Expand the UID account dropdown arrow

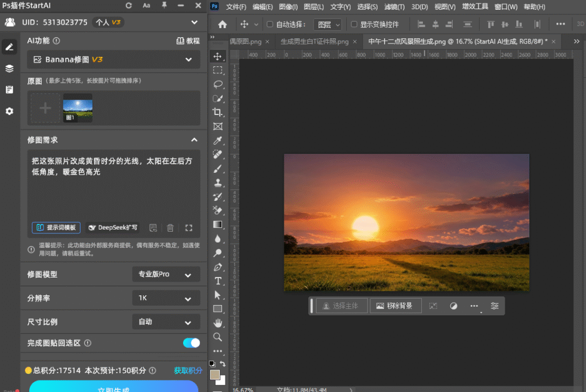pyautogui.click(x=195, y=22)
